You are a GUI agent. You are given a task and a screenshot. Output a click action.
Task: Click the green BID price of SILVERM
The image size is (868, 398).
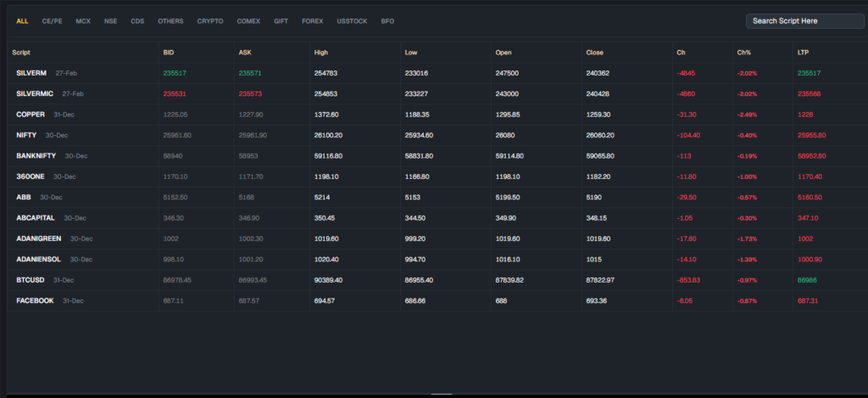tap(175, 74)
